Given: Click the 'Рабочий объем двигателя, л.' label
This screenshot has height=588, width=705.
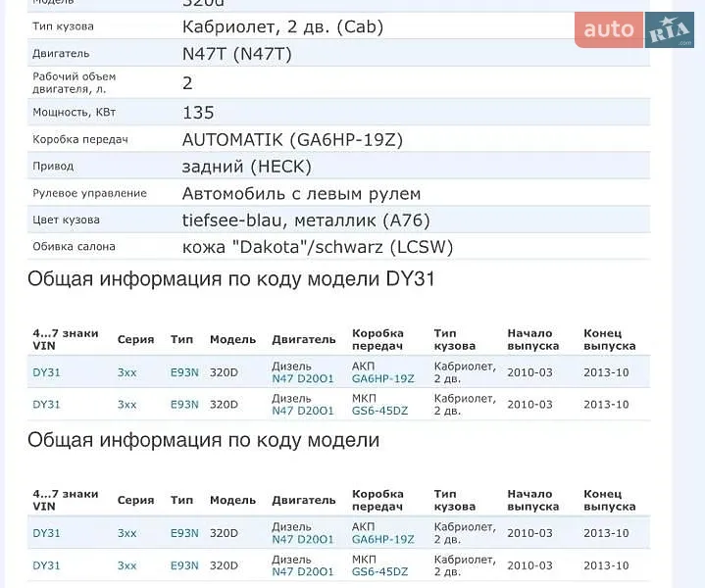Looking at the screenshot, I should [x=74, y=82].
